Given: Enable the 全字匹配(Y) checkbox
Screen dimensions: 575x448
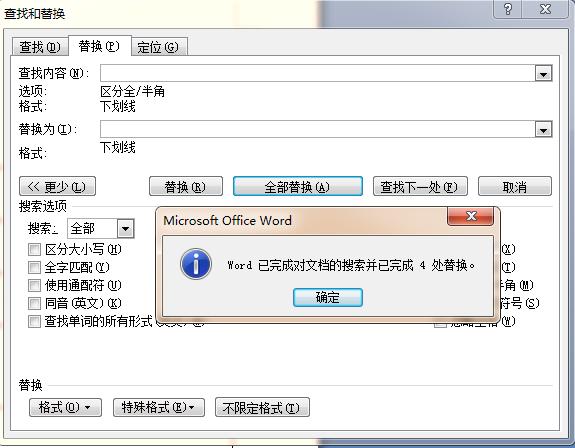Looking at the screenshot, I should [x=34, y=267].
